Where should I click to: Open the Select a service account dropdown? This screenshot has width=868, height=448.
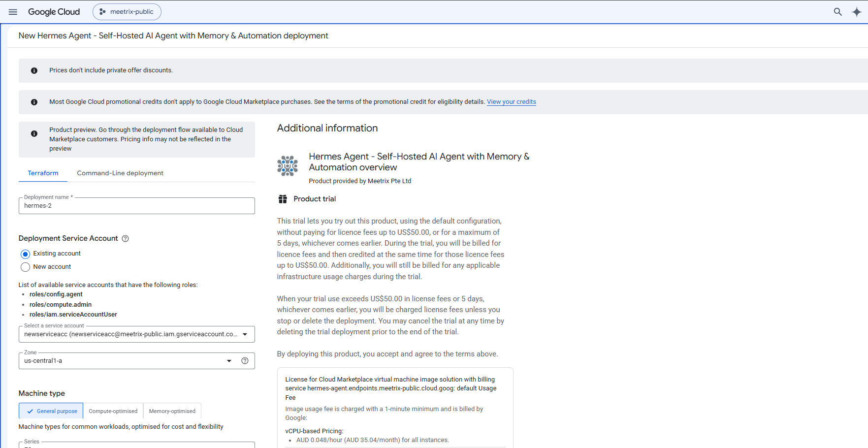tap(137, 334)
